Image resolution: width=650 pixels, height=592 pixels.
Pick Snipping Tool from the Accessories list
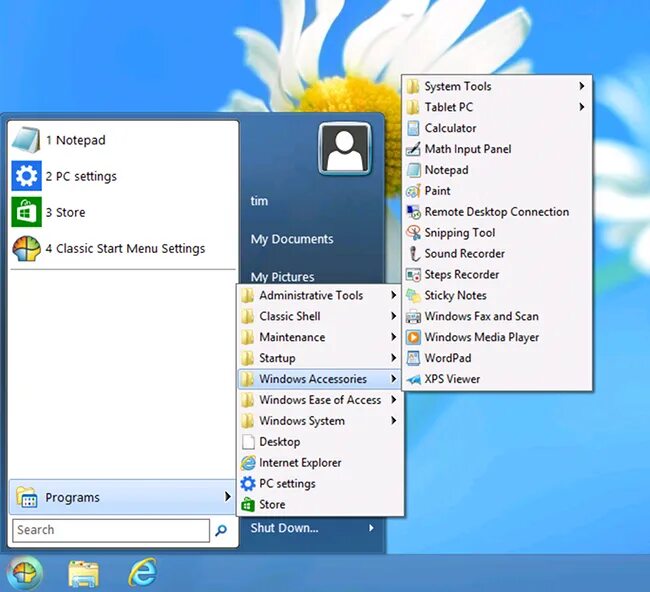pos(497,233)
